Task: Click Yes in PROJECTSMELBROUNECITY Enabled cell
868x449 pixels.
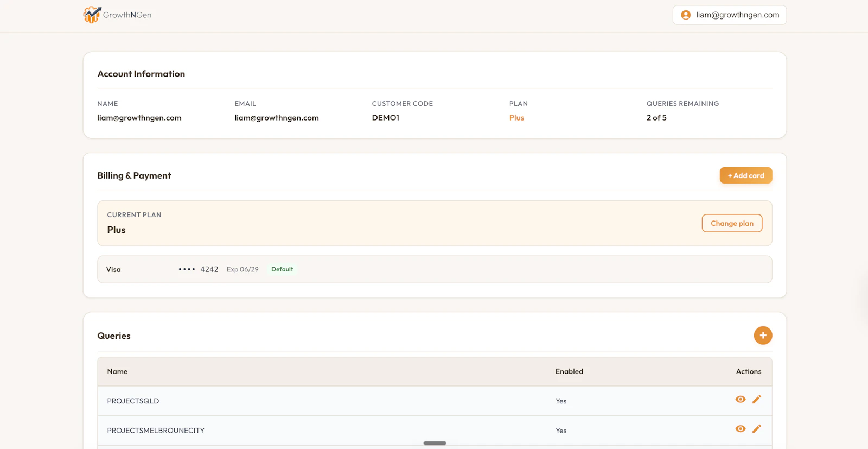Action: pos(561,431)
